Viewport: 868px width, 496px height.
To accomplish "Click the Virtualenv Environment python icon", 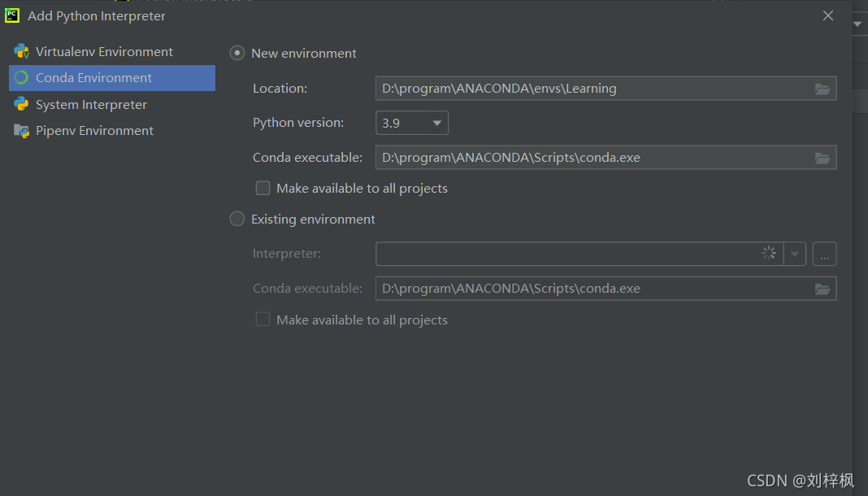I will pyautogui.click(x=22, y=51).
